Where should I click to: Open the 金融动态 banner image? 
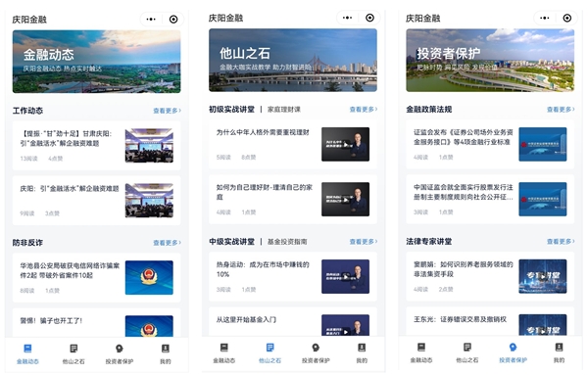coord(96,62)
